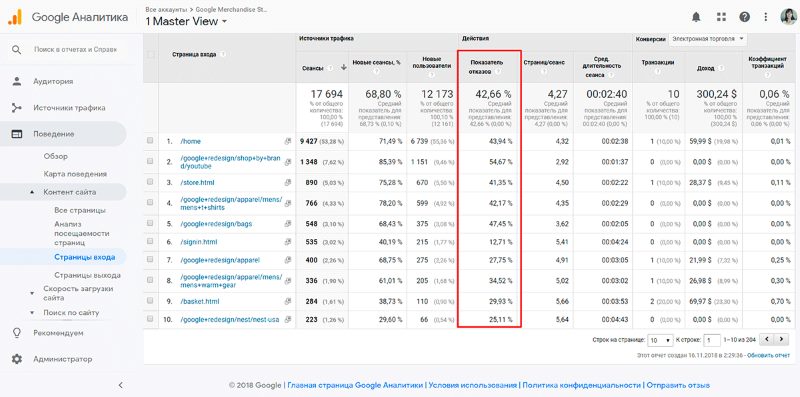Screen dimensions: 800x397
Task: Open the Электронная торговля conversions dropdown
Action: [707, 39]
